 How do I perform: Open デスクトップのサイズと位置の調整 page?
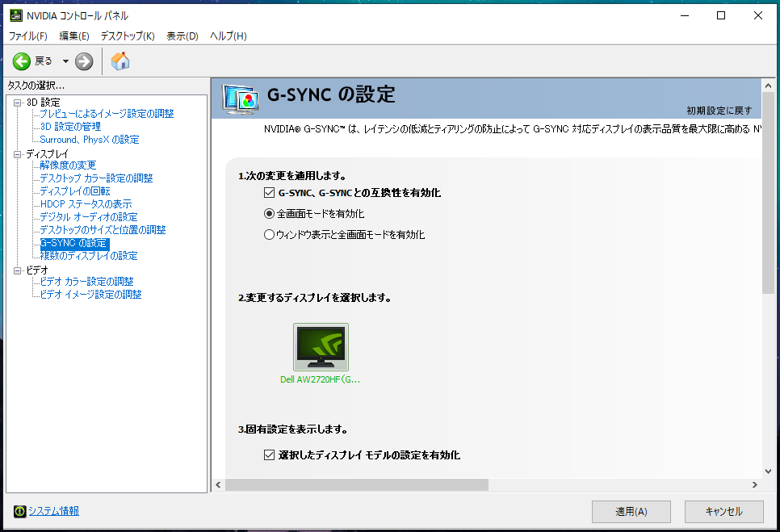pyautogui.click(x=103, y=230)
